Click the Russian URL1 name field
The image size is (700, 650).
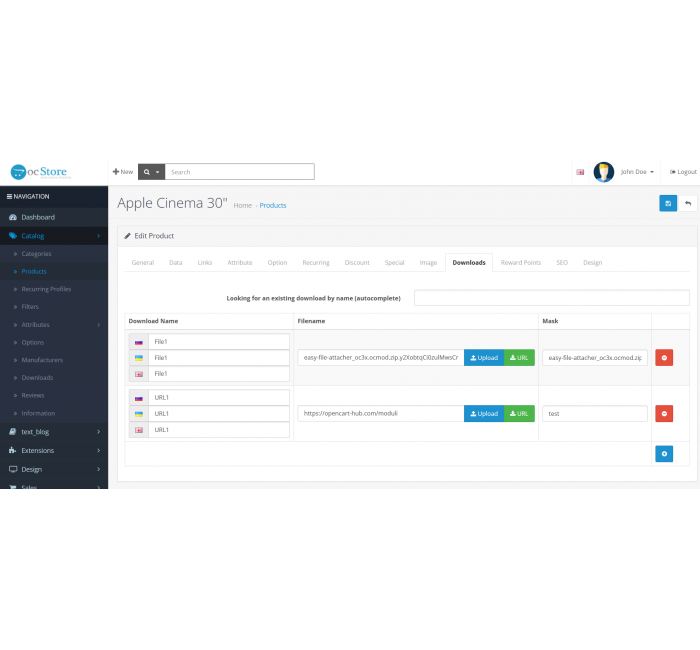219,397
